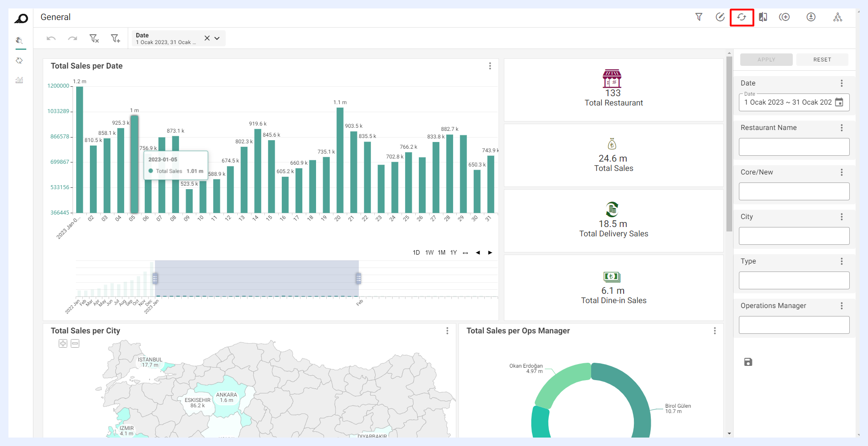Open Total Sales per City options menu
868x446 pixels.
447,331
